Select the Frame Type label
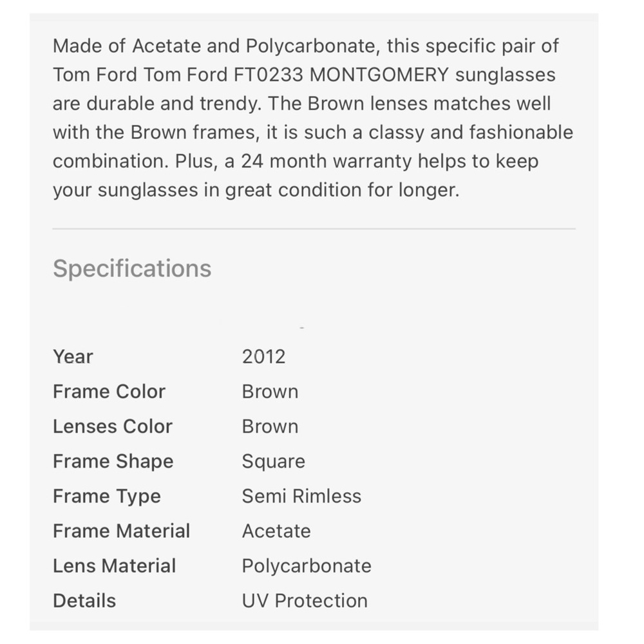The width and height of the screenshot is (644, 644). point(107,497)
